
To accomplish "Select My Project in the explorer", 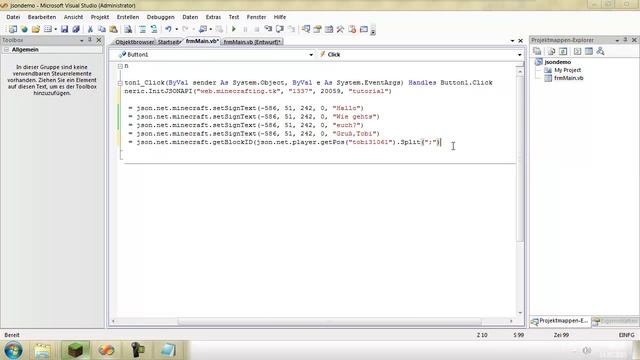I will point(567,70).
